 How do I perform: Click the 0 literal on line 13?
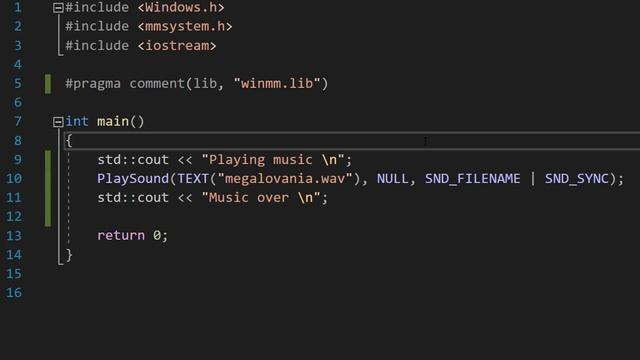(x=157, y=236)
